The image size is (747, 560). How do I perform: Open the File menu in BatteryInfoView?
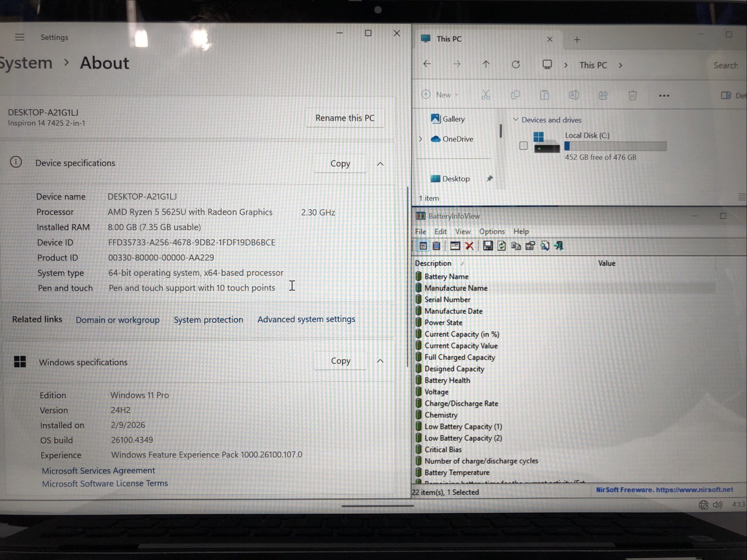pyautogui.click(x=420, y=231)
